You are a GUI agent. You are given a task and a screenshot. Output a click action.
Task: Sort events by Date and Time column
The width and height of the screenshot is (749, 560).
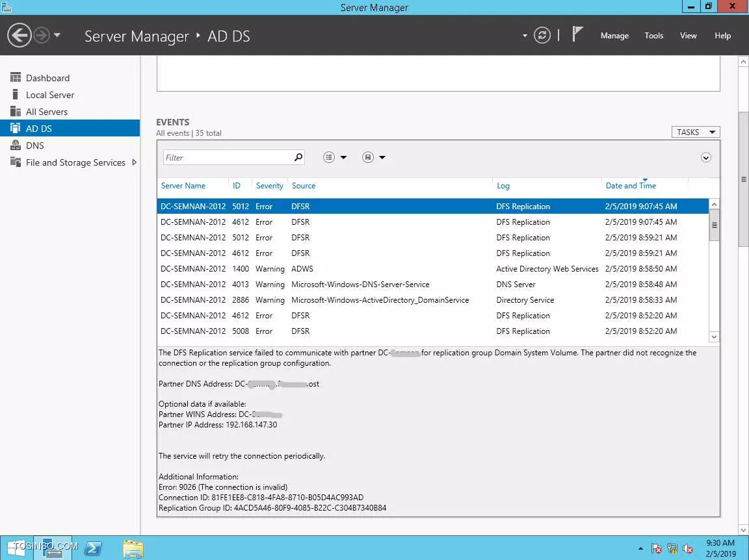point(631,186)
